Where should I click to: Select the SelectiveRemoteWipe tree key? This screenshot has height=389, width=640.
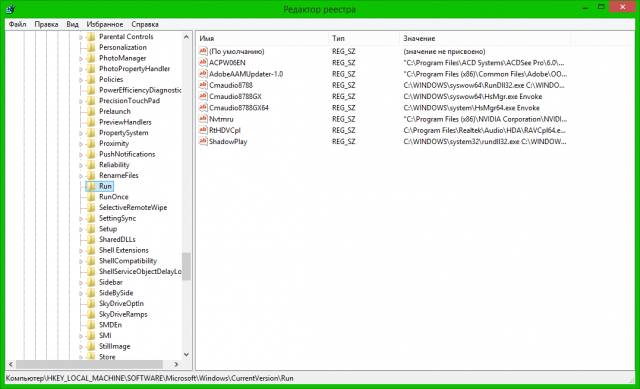(x=133, y=207)
